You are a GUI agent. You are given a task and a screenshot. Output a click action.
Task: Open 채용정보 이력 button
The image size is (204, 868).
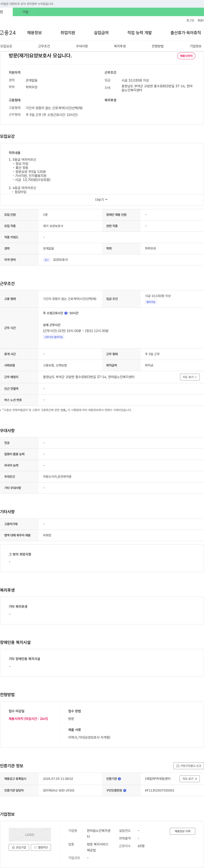click(182, 831)
